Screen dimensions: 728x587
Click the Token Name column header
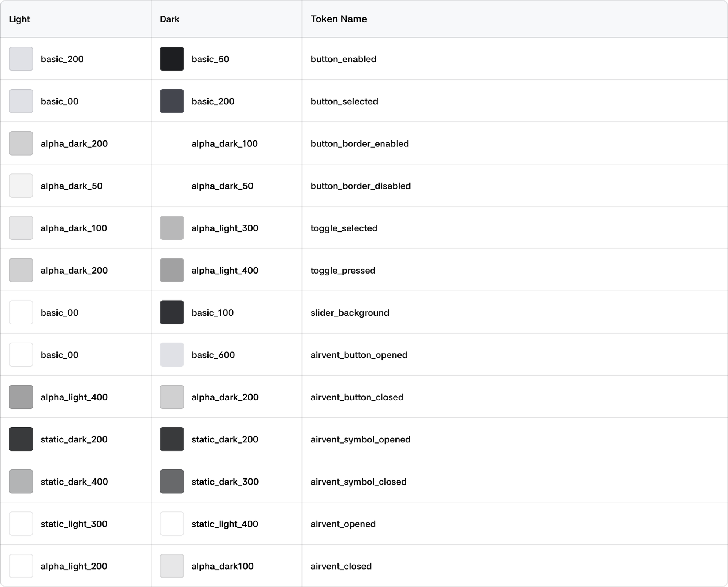tap(339, 19)
